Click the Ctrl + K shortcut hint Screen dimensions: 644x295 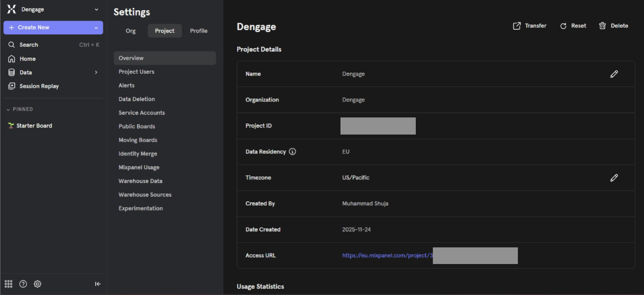pos(89,45)
